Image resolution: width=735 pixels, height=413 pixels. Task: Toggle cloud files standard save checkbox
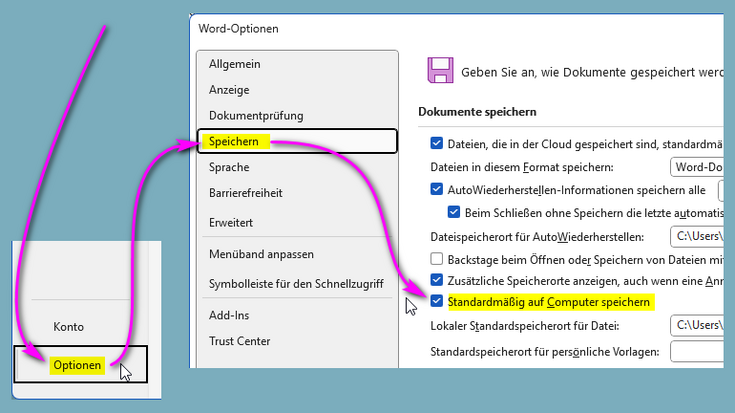click(x=436, y=143)
